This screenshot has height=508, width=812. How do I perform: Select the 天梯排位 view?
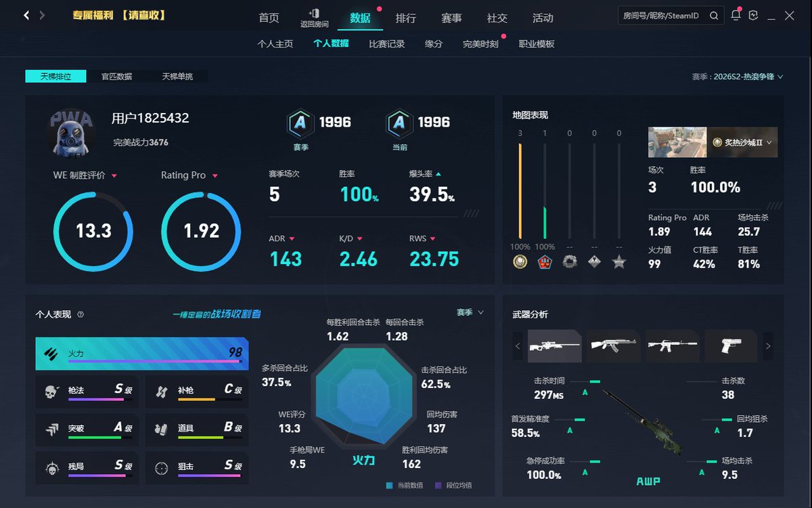pos(56,77)
